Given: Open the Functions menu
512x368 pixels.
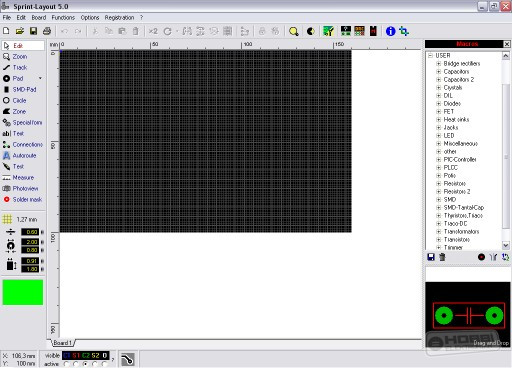Looking at the screenshot, I should click(63, 18).
